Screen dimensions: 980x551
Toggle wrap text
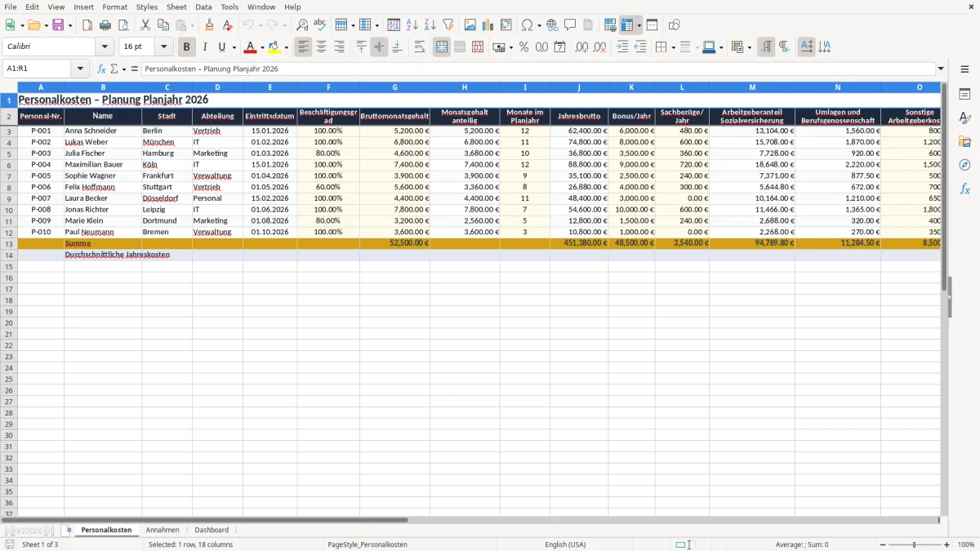tap(419, 47)
